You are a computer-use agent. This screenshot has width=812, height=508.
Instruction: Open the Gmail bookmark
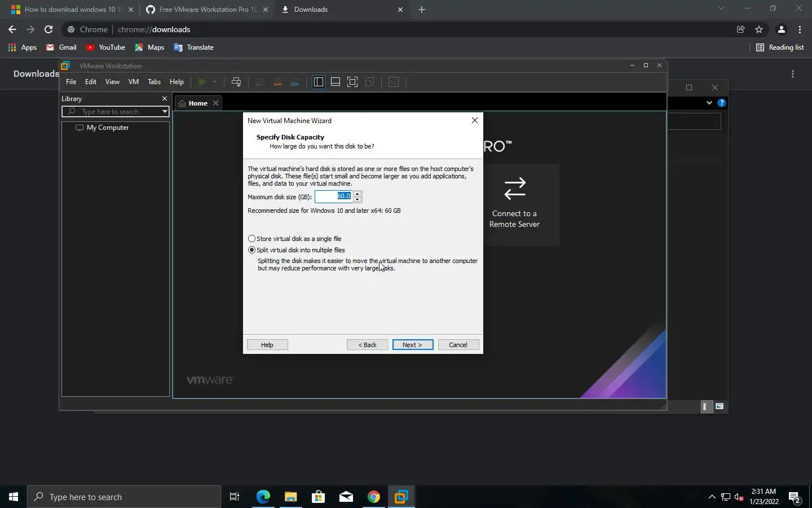[x=61, y=47]
